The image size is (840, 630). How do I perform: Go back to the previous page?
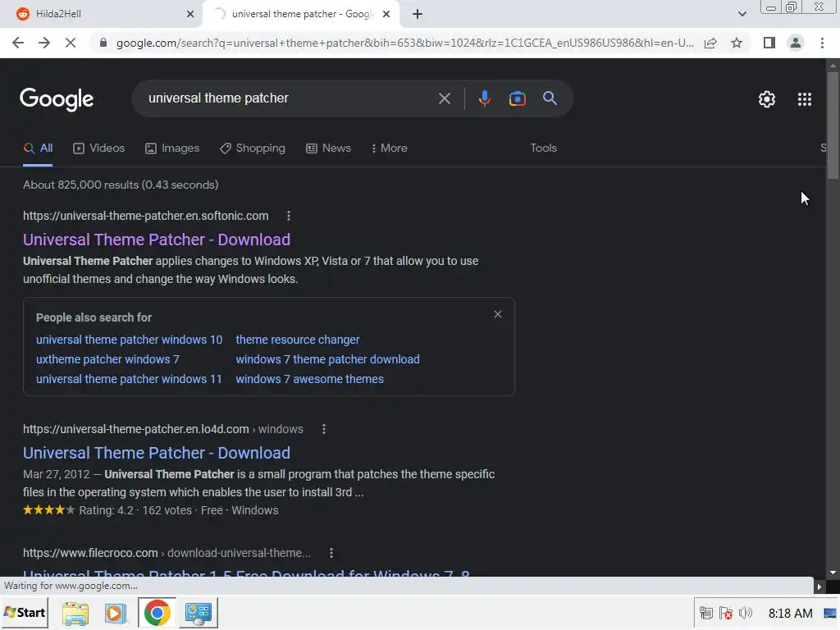[18, 43]
